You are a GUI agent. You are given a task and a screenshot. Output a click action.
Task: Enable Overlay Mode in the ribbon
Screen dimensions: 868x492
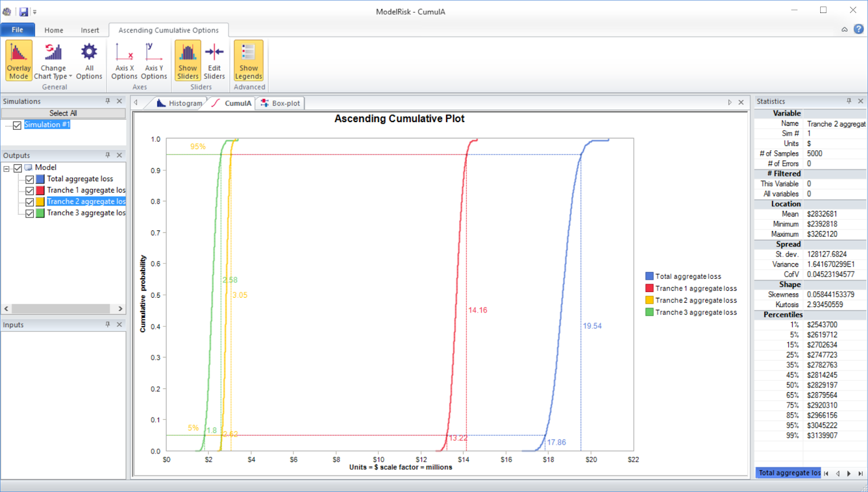[18, 60]
